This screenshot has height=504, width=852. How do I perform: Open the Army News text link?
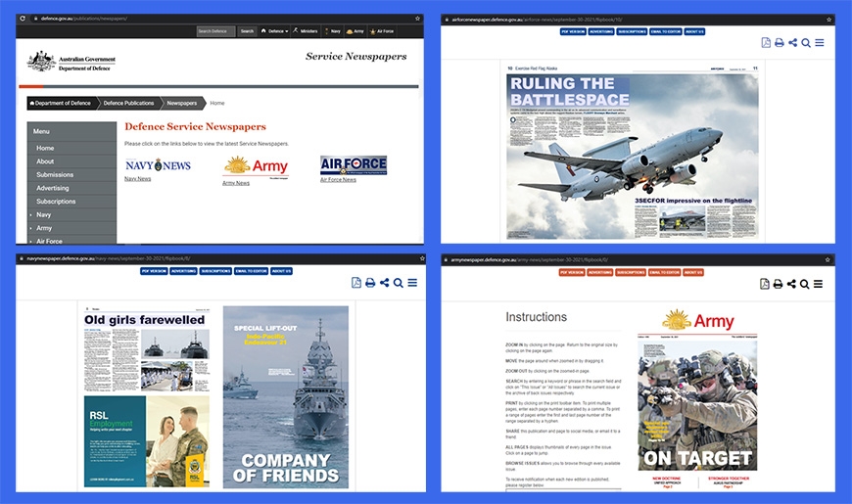click(236, 183)
